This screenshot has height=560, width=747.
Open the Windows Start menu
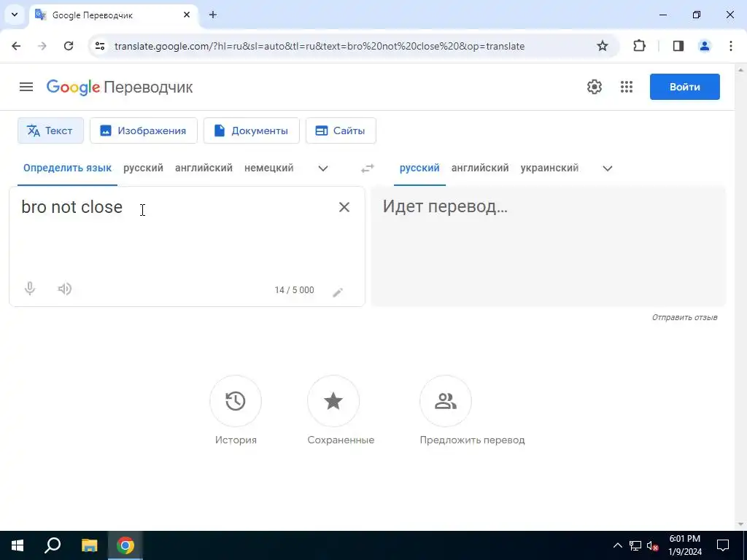(x=18, y=545)
